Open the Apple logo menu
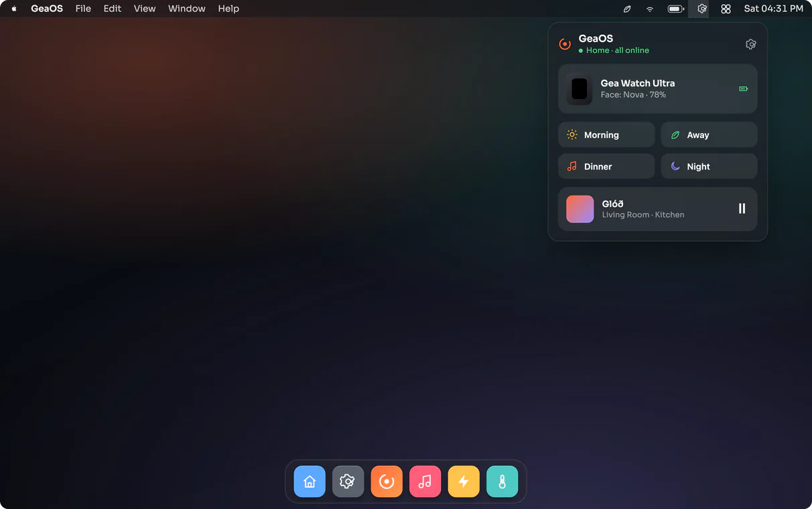 (14, 9)
